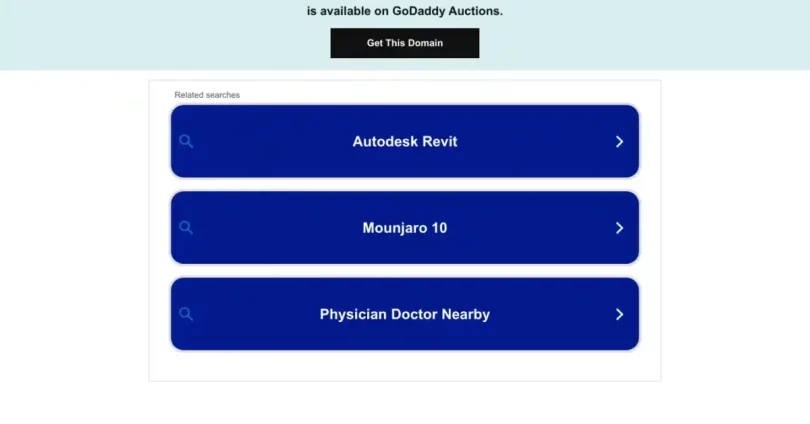Click the Related searches label
Image resolution: width=810 pixels, height=424 pixels.
pos(207,95)
